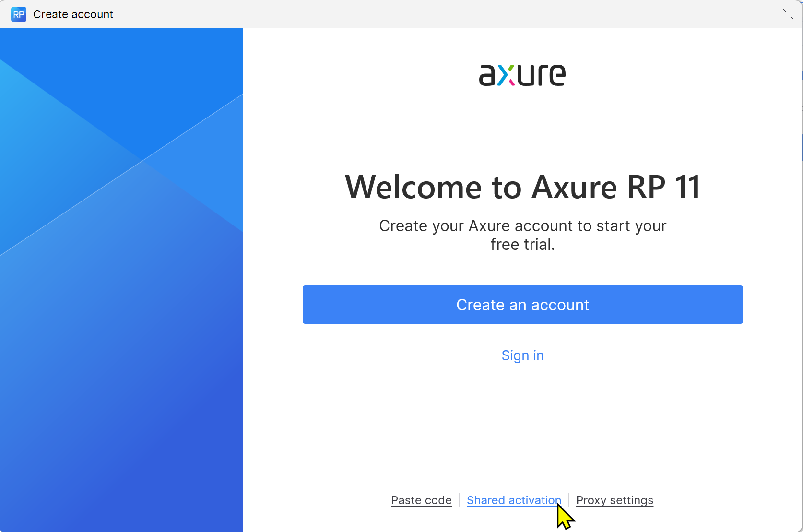
Task: Click the diagonal line in blue graphic
Action: pyautogui.click(x=144, y=160)
